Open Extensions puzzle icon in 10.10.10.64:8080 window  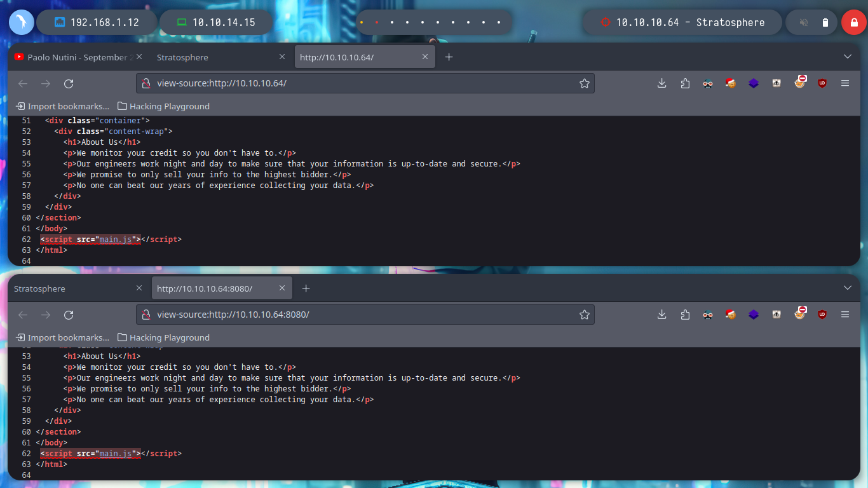coord(684,315)
